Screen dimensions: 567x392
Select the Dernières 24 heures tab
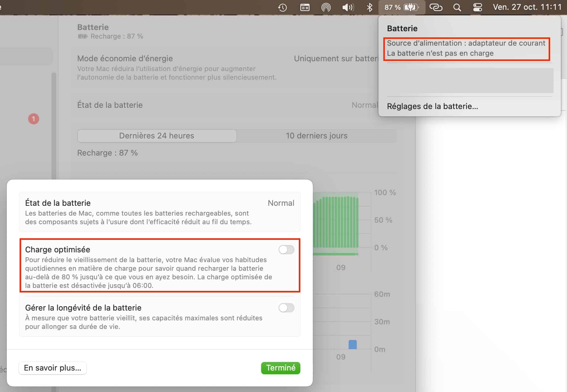tap(157, 136)
